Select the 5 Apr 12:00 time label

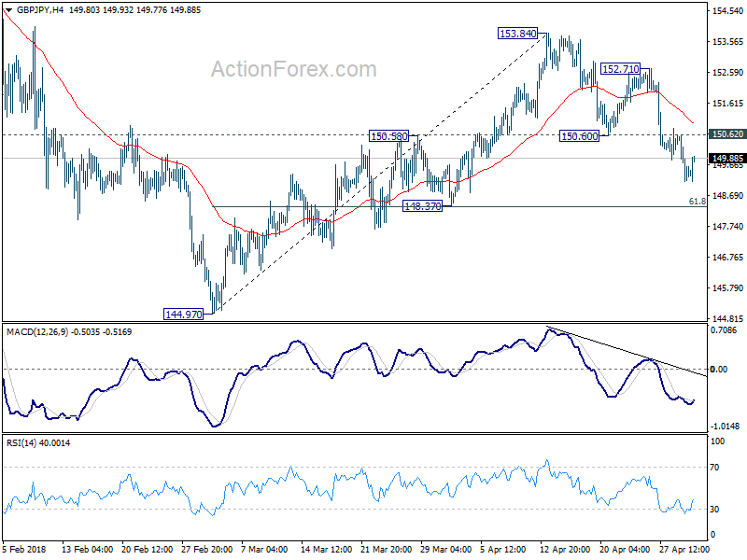(503, 549)
